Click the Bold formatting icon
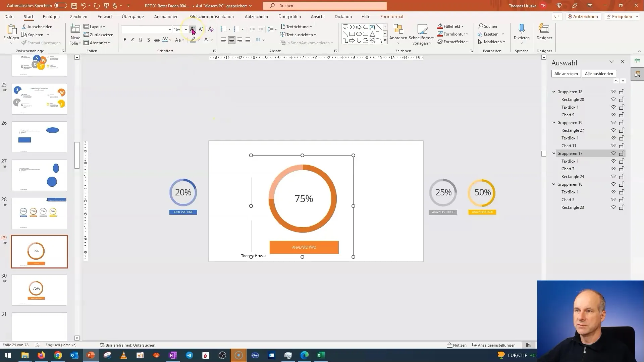This screenshot has width=644, height=362. coord(125,40)
